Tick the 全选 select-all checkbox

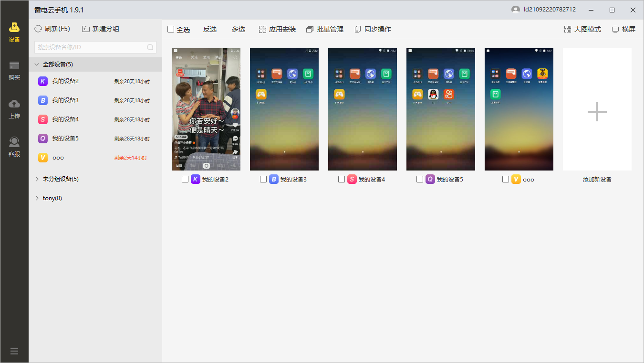click(171, 29)
